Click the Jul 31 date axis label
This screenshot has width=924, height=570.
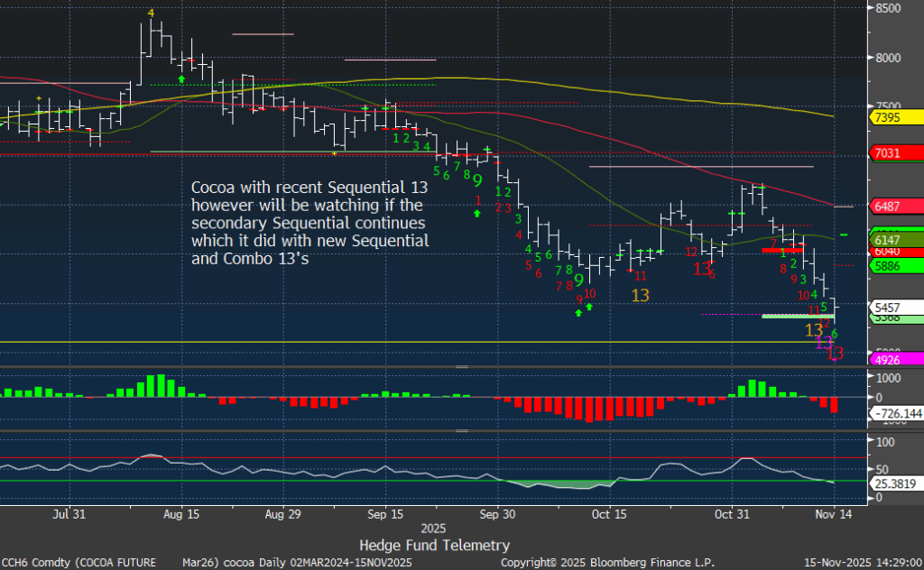[69, 514]
